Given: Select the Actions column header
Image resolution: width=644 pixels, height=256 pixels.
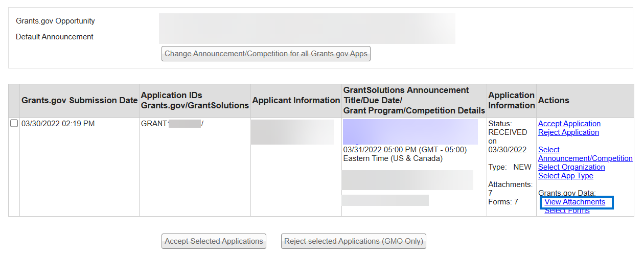Looking at the screenshot, I should coord(554,101).
